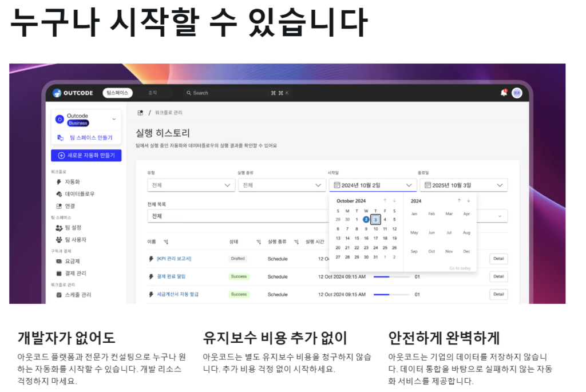Click the progress bar in 결제 완료 알림 row

pos(391,277)
